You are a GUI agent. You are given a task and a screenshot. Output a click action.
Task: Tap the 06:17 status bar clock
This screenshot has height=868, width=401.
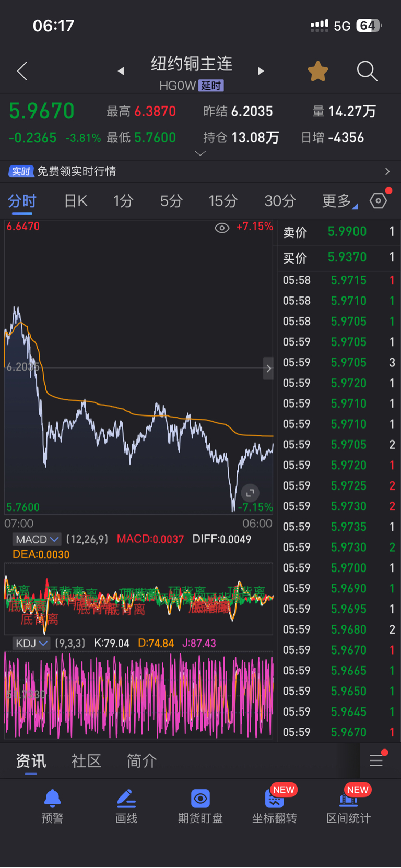[x=53, y=26]
